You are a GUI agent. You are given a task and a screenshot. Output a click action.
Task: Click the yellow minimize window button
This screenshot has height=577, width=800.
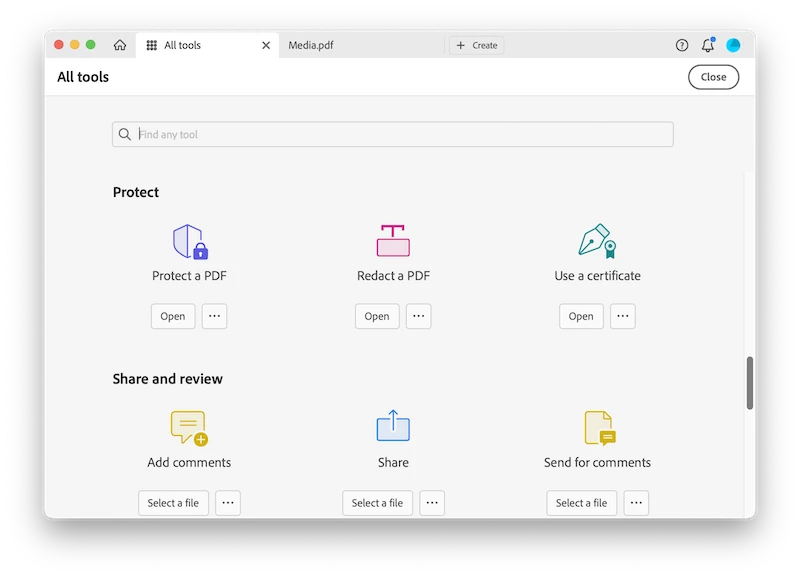click(x=74, y=45)
